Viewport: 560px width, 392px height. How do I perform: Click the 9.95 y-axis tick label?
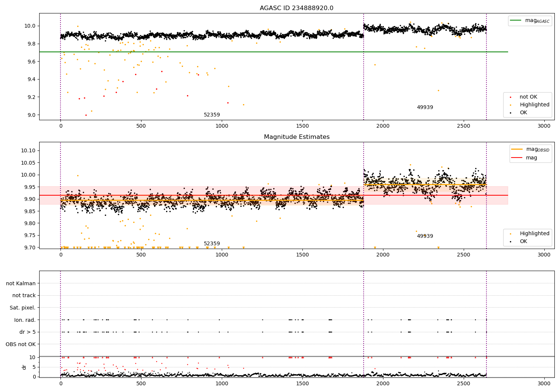point(30,187)
